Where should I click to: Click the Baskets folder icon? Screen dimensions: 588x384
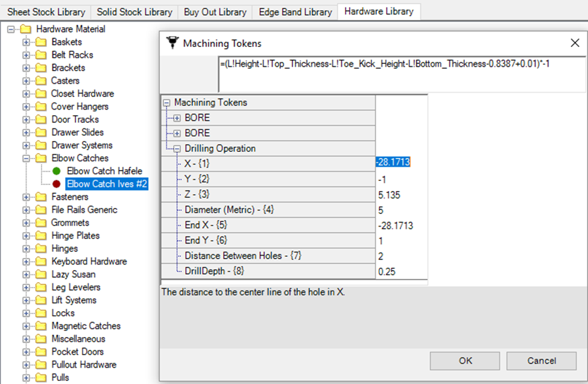pyautogui.click(x=41, y=42)
